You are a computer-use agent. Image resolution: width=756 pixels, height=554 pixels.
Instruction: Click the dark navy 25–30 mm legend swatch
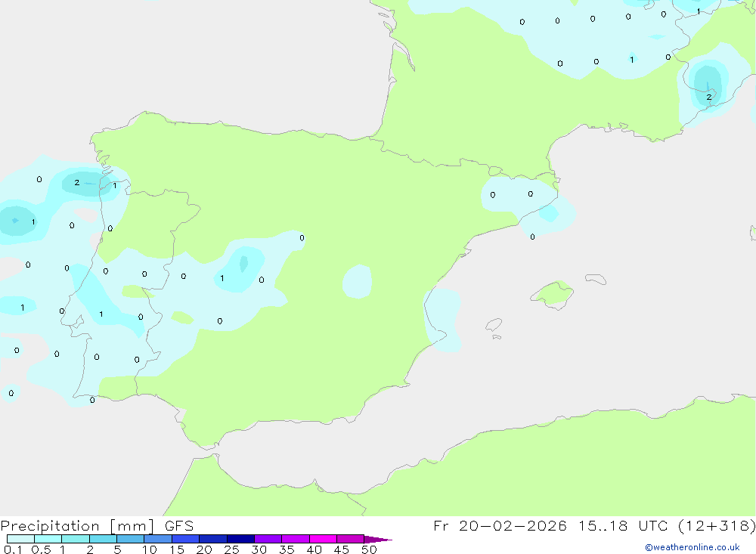(240, 539)
